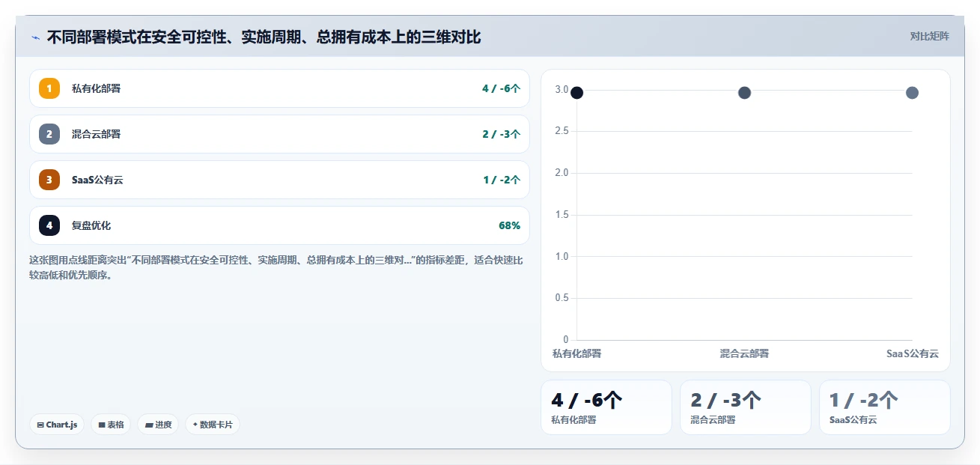Click the 私有化部署 data point on chart

(x=576, y=93)
